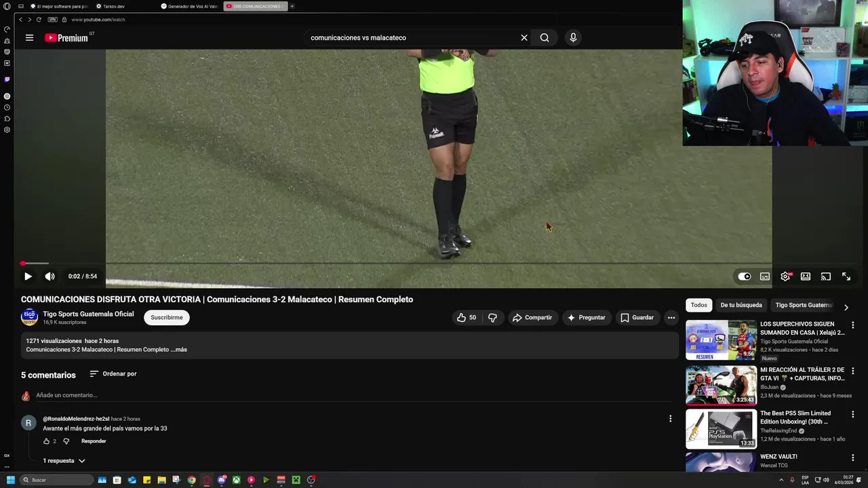Image resolution: width=868 pixels, height=488 pixels.
Task: Open options for the WENZ VAULT video
Action: tap(853, 457)
